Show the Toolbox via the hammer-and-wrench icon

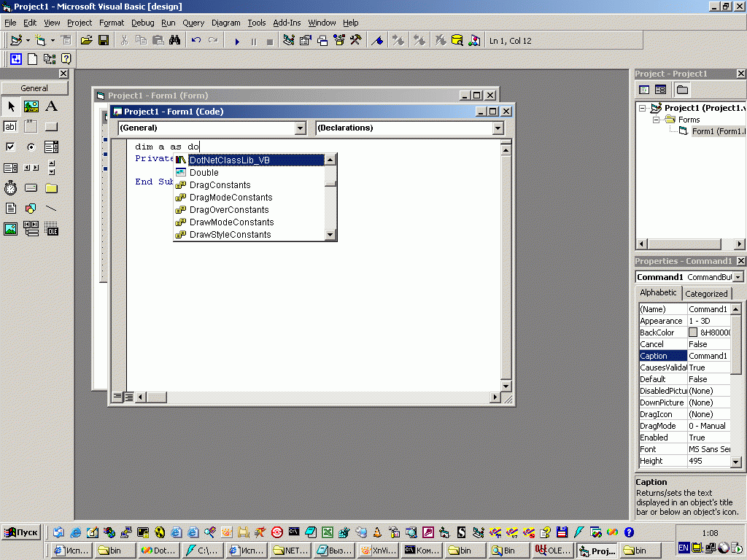coord(356,41)
